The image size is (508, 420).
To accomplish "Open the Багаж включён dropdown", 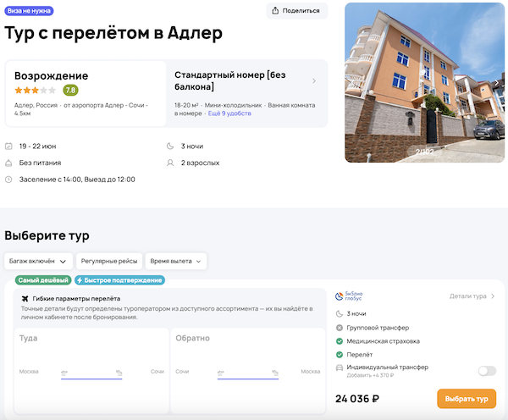I will 38,262.
